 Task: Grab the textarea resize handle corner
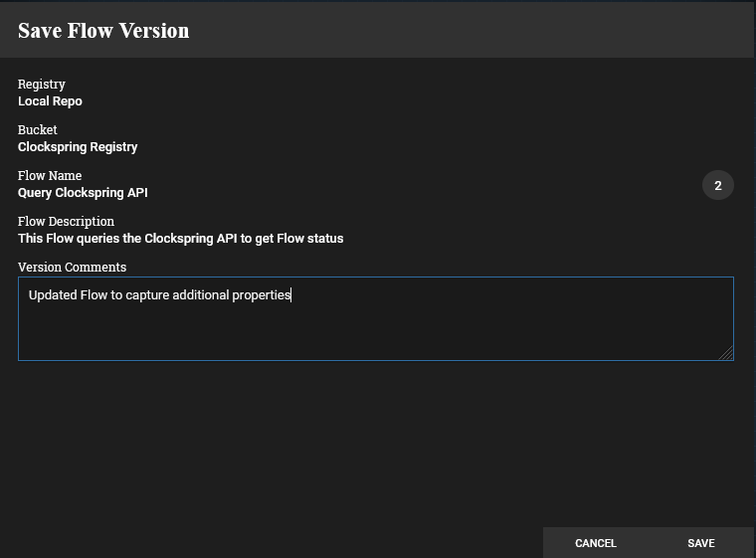[x=726, y=353]
